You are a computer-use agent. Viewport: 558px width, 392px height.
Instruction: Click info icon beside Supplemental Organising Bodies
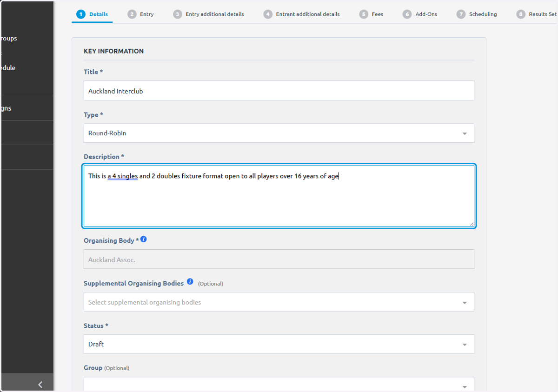(190, 282)
